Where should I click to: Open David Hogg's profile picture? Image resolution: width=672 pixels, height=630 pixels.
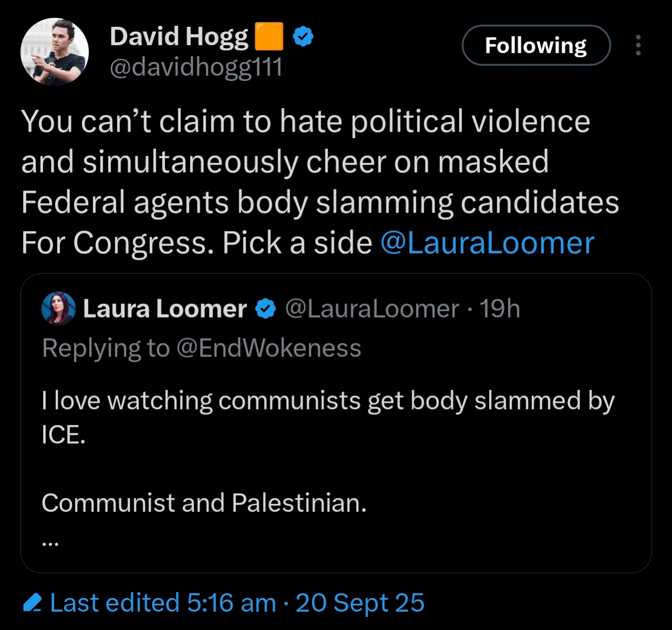click(55, 52)
